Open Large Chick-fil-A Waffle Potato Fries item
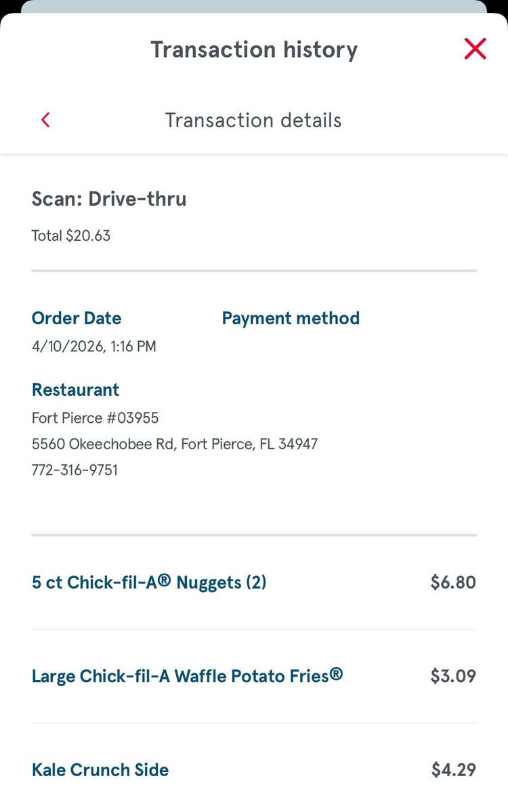The image size is (508, 812). 187,676
